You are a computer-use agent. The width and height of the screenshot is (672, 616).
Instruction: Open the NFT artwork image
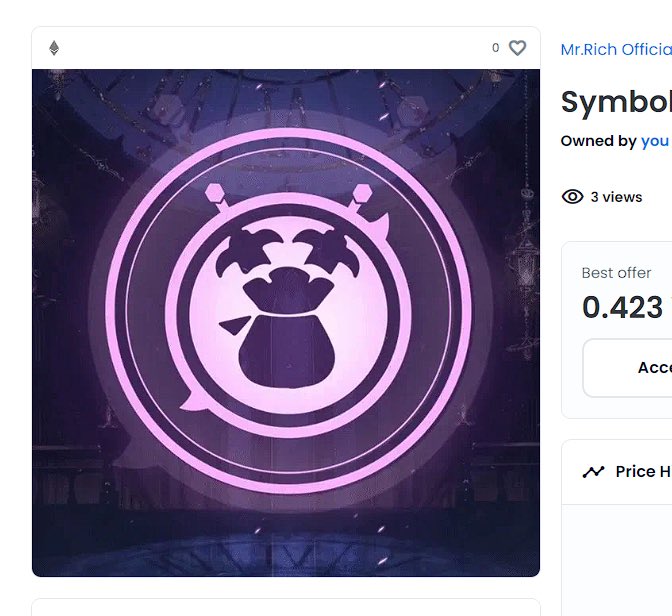286,323
